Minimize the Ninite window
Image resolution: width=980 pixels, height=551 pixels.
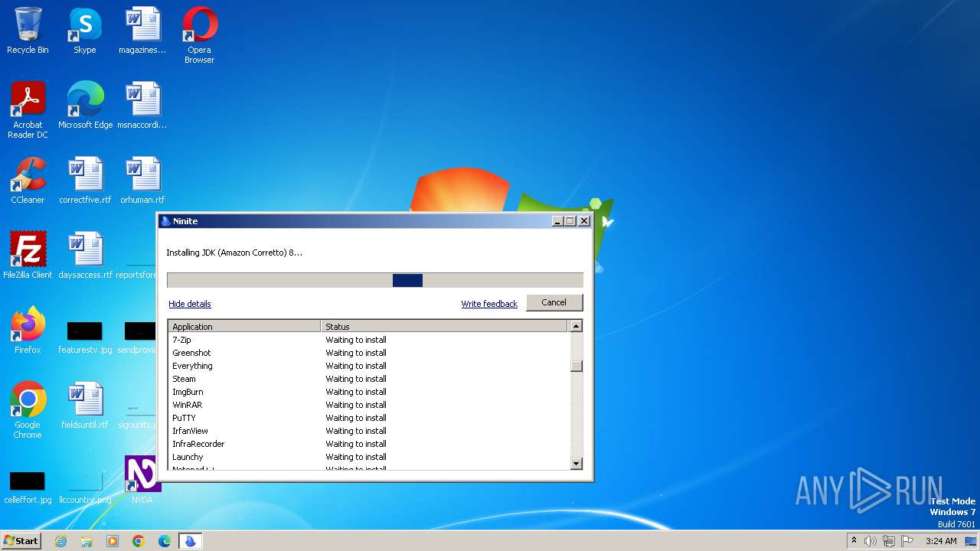pyautogui.click(x=558, y=221)
